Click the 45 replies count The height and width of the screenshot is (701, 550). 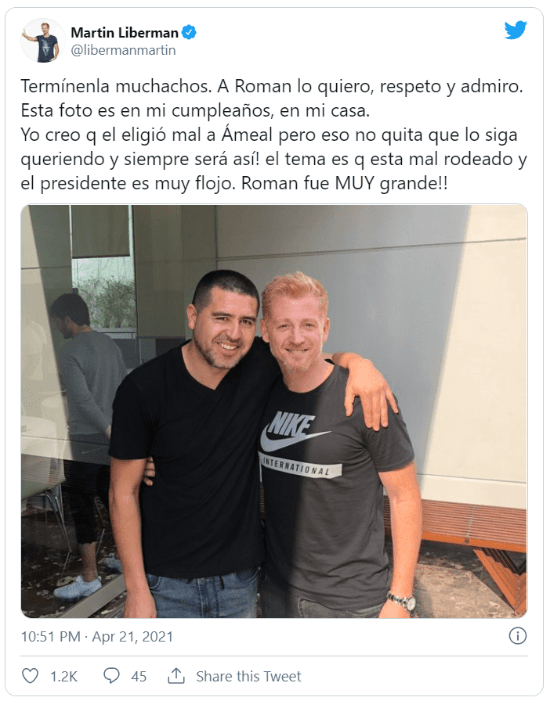tap(139, 676)
